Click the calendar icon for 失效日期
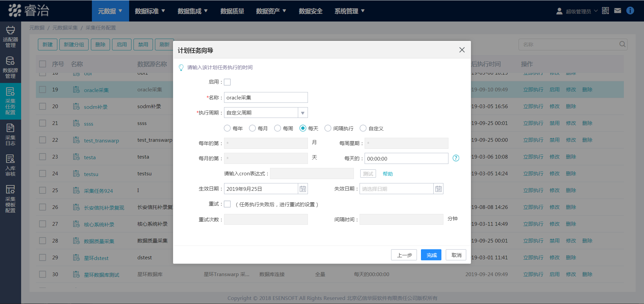This screenshot has height=304, width=644. click(x=438, y=189)
